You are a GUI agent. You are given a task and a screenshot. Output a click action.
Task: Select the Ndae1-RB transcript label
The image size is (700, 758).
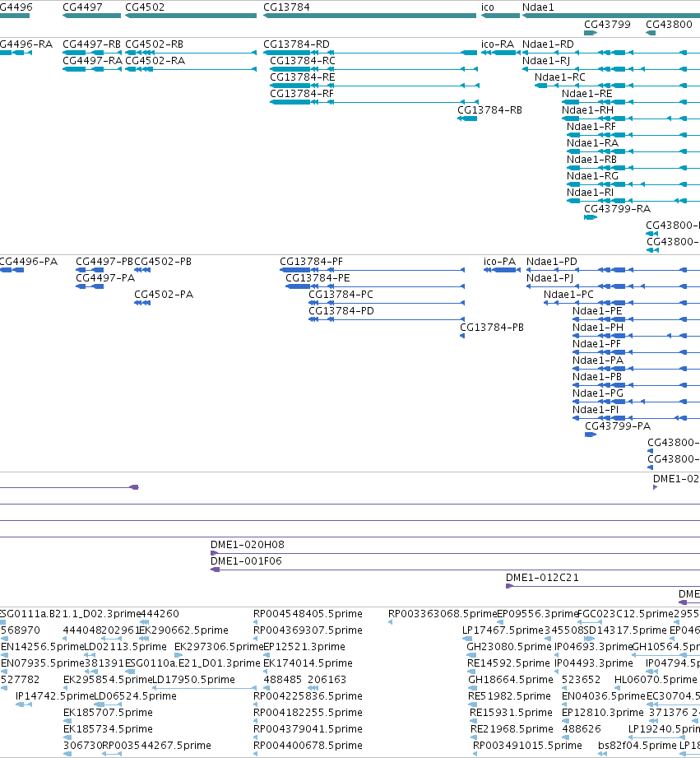591,160
